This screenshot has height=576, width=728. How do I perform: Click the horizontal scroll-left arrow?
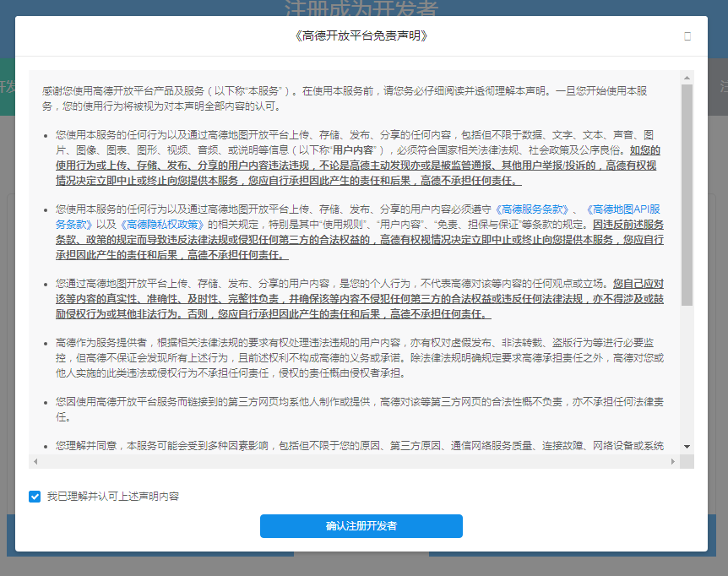coord(35,461)
